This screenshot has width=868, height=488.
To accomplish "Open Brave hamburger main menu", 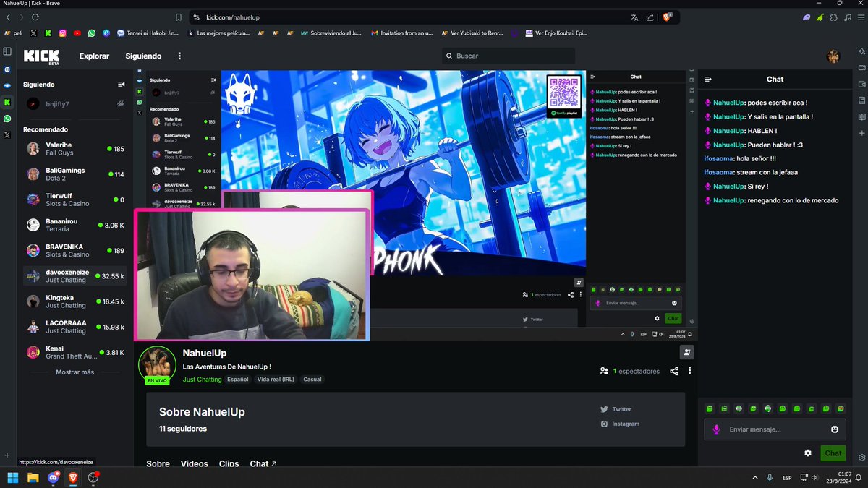I will [x=860, y=17].
